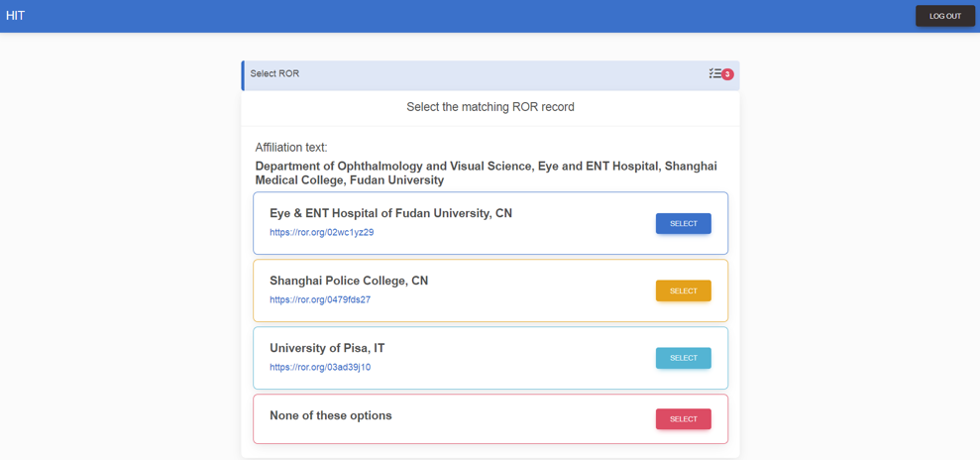
Task: Click the University of Pisa, IT title
Action: (x=327, y=348)
